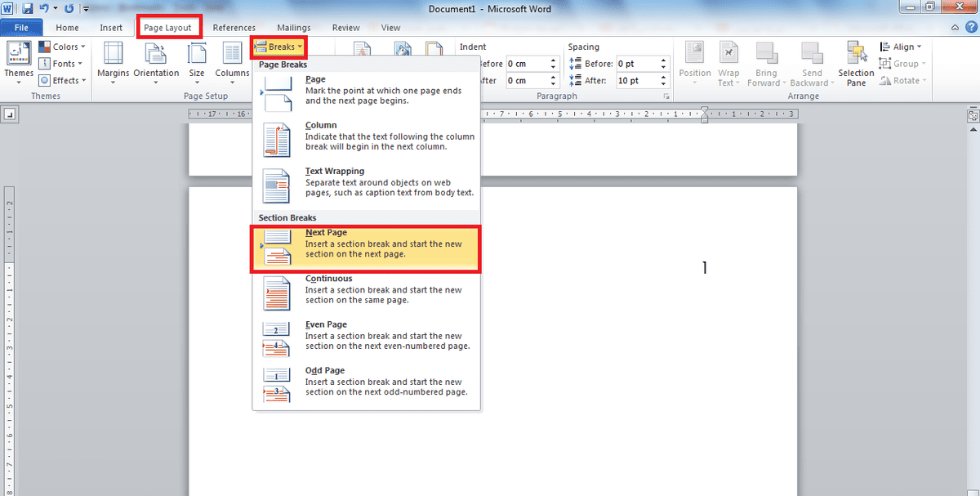Switch to the References tab
This screenshot has height=496, width=980.
[x=234, y=28]
